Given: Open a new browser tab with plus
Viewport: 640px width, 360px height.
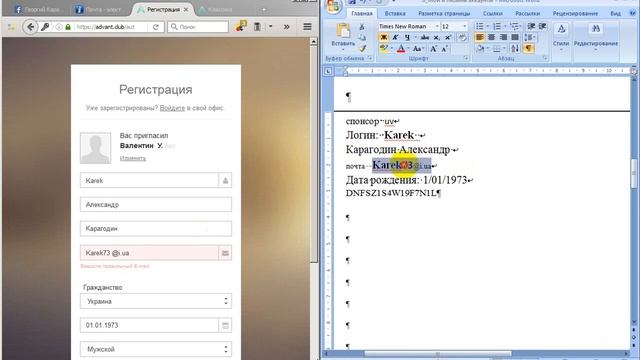Looking at the screenshot, I should coord(264,9).
